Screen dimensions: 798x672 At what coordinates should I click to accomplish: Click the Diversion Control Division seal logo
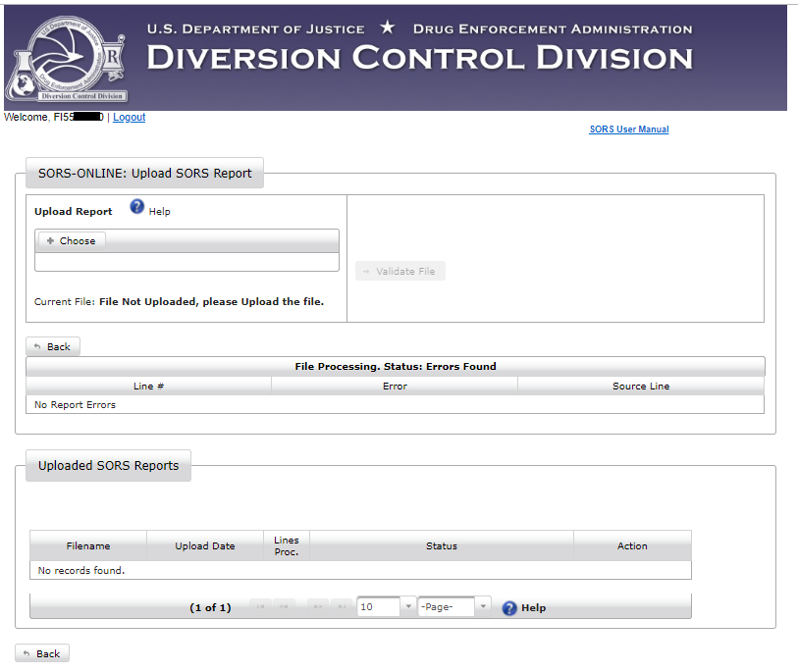(66, 58)
